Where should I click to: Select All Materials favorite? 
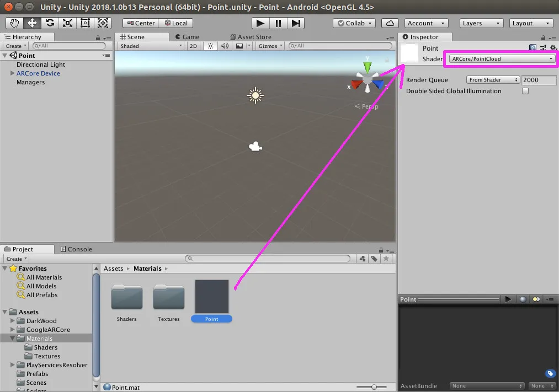pyautogui.click(x=44, y=277)
